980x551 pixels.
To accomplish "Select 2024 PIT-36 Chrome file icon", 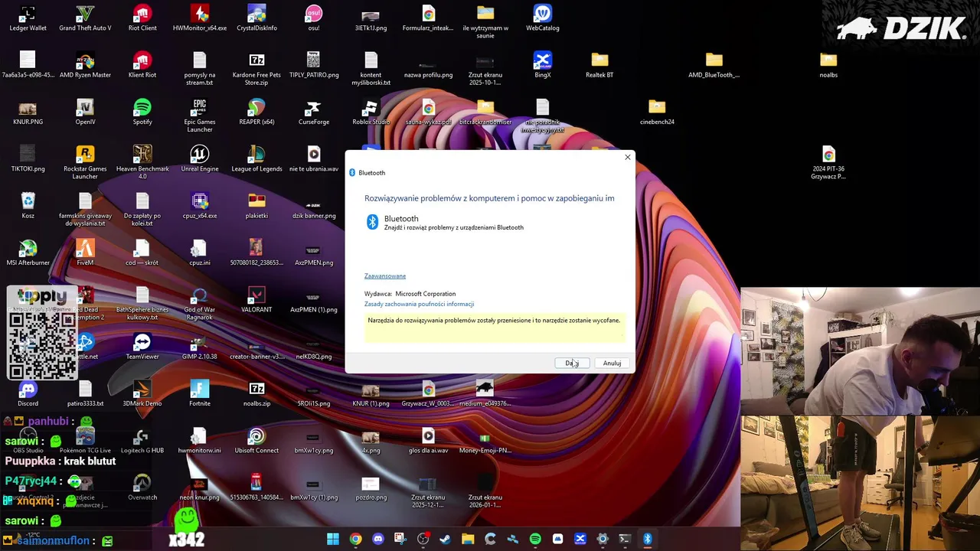I will [828, 162].
